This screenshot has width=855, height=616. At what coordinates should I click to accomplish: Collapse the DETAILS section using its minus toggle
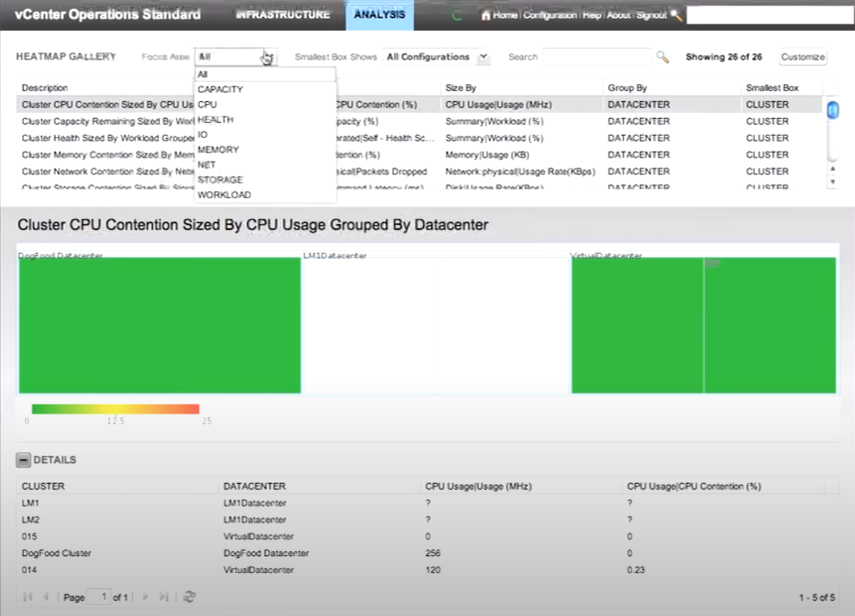pos(25,459)
